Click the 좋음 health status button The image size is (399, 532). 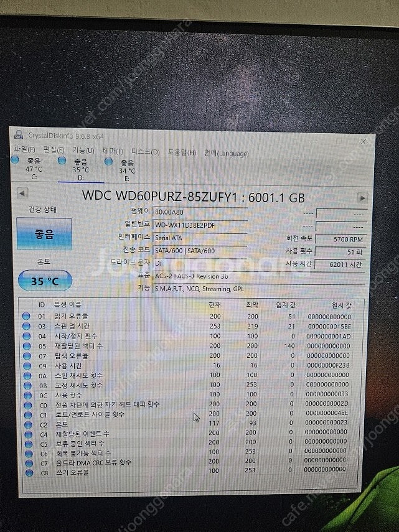click(x=44, y=234)
